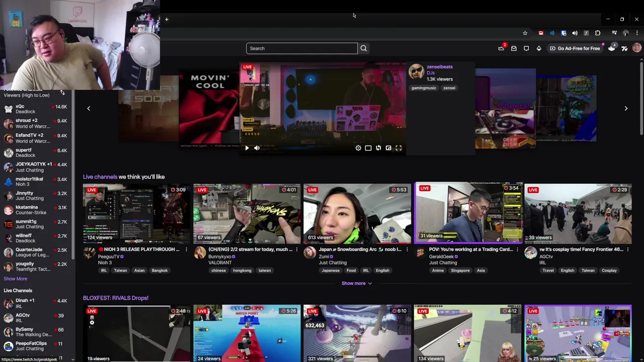Select the Cosplay tag
This screenshot has width=644, height=362.
609,270
